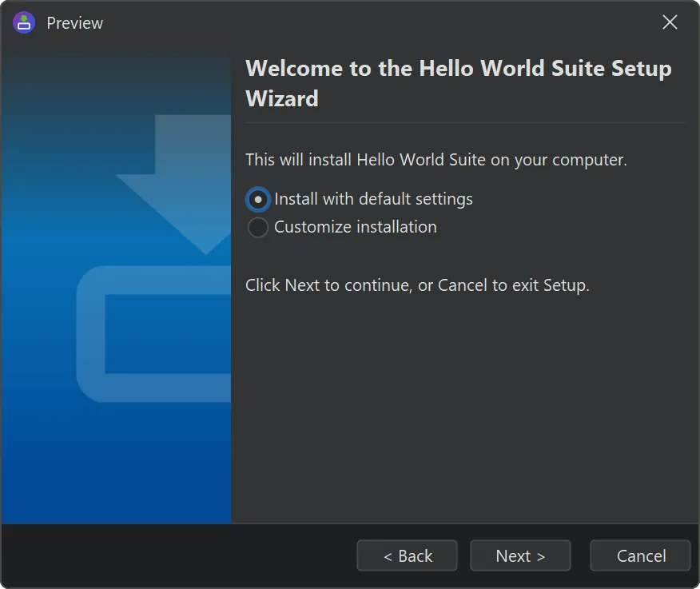
Task: Click the "This will install Hello World Suite" text
Action: (436, 160)
